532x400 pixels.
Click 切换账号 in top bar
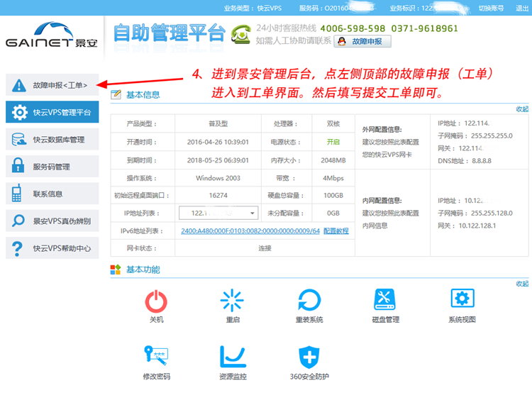491,8
